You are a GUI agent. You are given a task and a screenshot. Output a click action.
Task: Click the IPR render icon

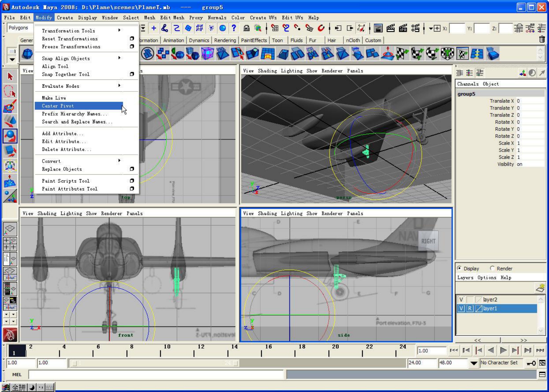pos(403,28)
